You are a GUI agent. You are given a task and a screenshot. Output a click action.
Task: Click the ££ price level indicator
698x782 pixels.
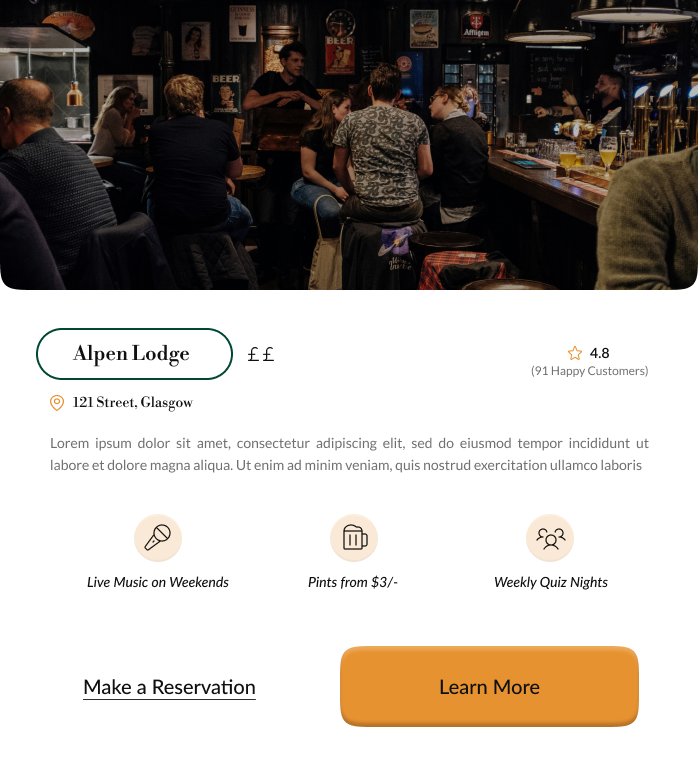260,355
